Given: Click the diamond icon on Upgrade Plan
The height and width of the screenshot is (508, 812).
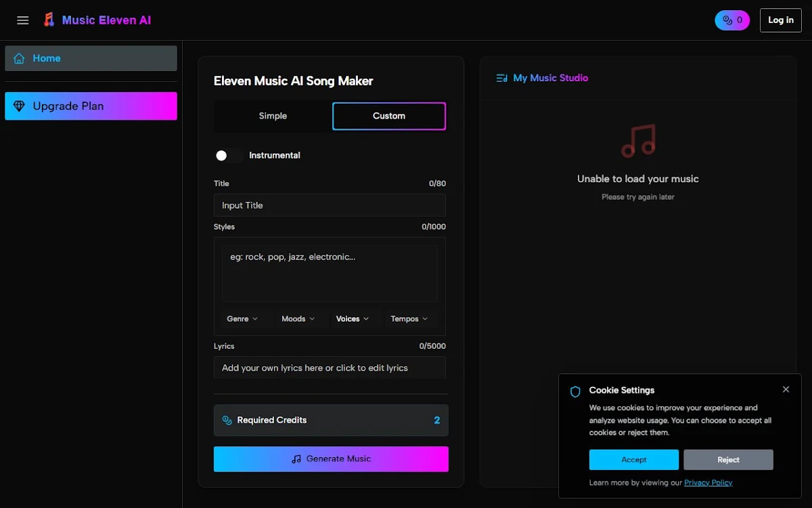Looking at the screenshot, I should click(x=19, y=106).
